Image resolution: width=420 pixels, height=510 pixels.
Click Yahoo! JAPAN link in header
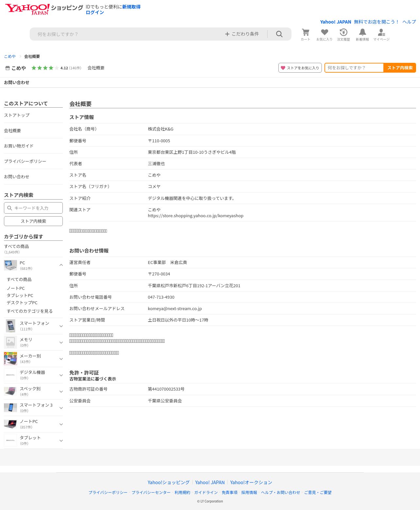pyautogui.click(x=336, y=22)
